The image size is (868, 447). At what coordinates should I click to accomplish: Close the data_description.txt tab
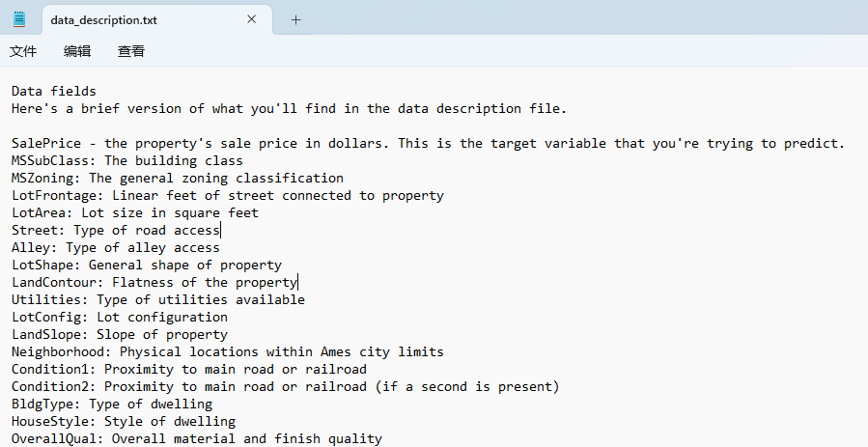coord(251,19)
